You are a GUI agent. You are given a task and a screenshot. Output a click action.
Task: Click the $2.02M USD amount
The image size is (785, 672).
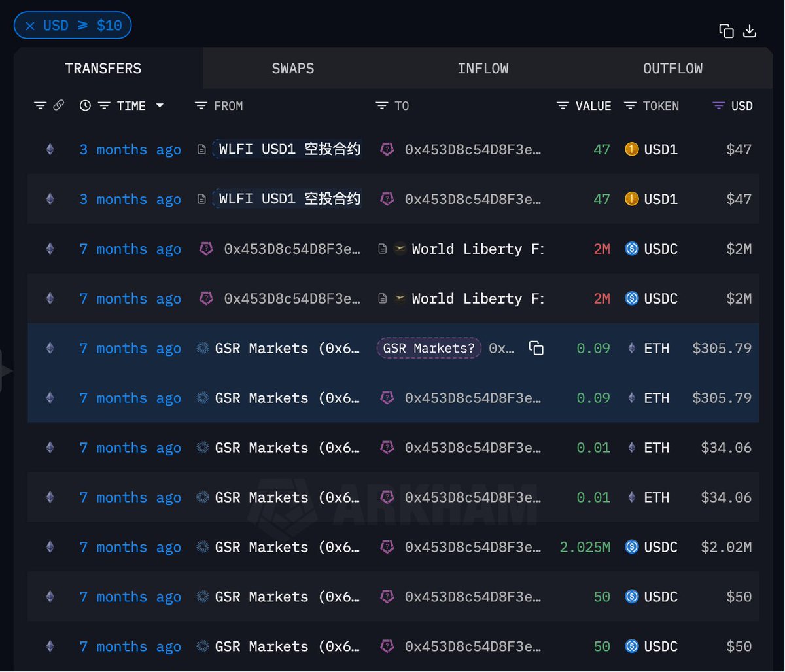pos(726,547)
